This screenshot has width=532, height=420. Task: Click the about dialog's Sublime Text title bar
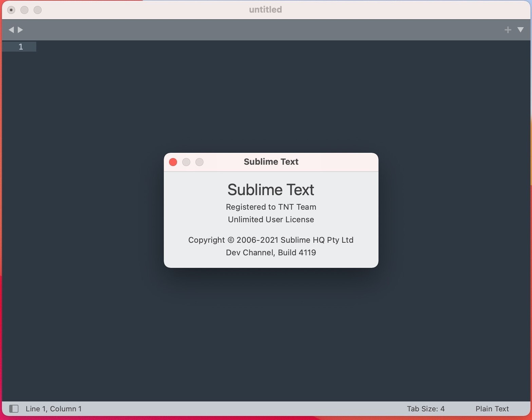coord(271,162)
